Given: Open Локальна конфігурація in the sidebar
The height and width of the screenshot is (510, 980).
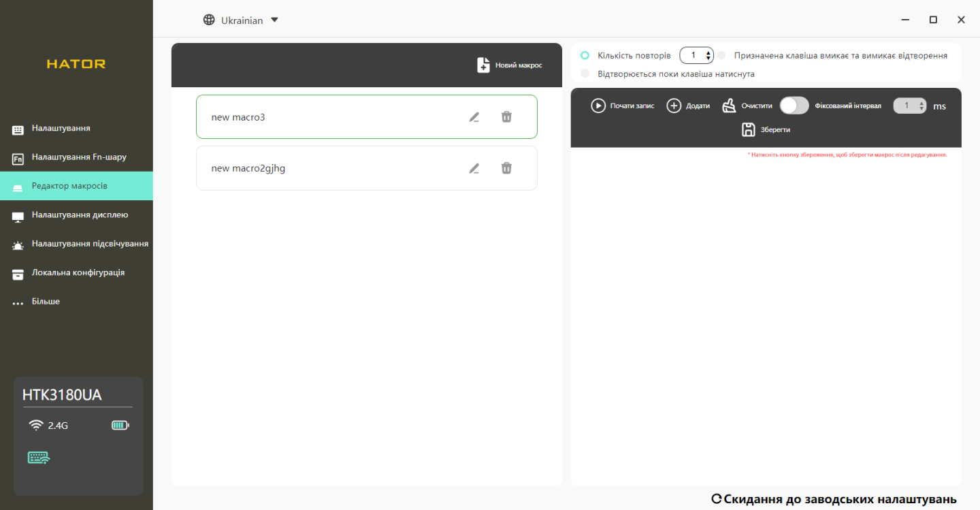Looking at the screenshot, I should click(76, 272).
